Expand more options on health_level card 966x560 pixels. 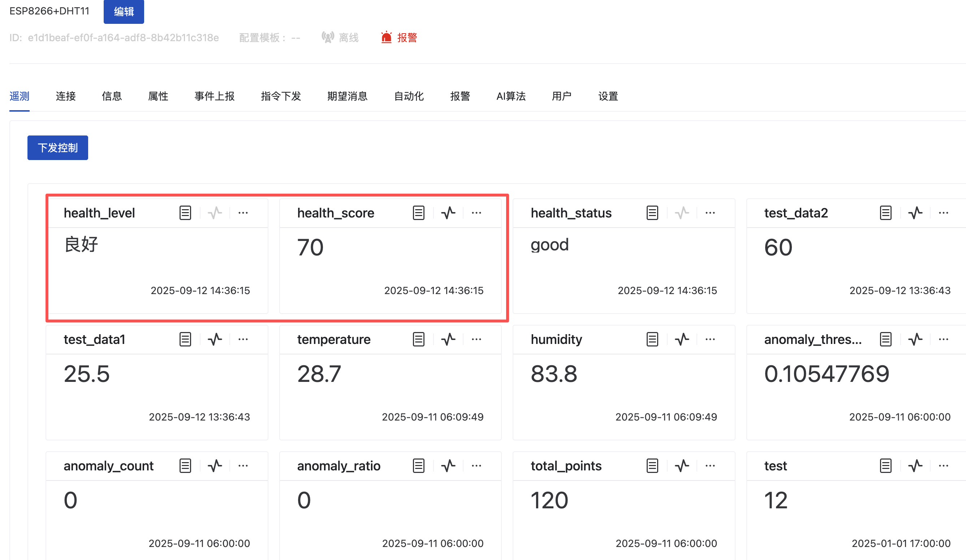pyautogui.click(x=243, y=213)
